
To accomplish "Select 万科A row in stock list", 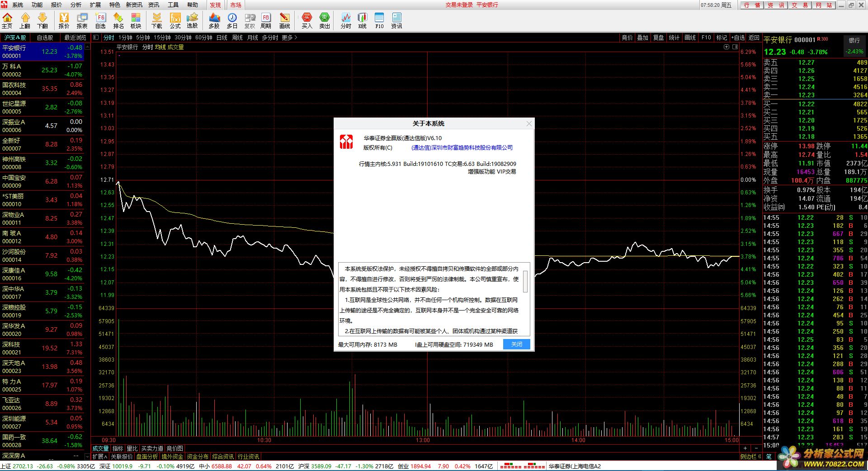I will (x=42, y=70).
